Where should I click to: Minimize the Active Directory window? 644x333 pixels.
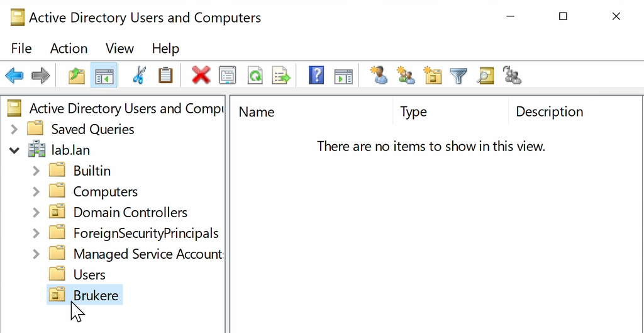[x=511, y=16]
